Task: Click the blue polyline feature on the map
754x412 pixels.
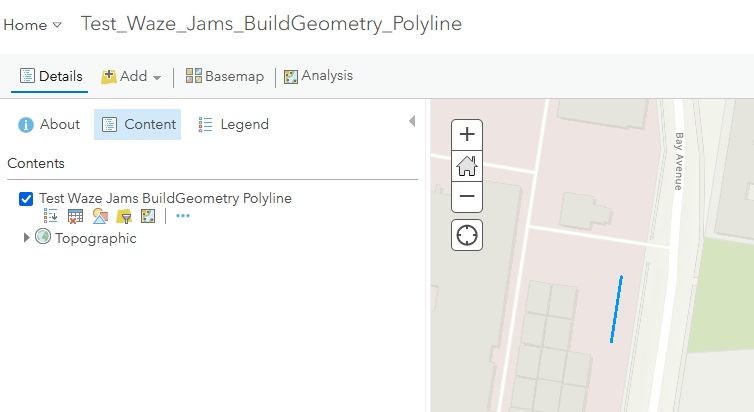Action: 616,310
